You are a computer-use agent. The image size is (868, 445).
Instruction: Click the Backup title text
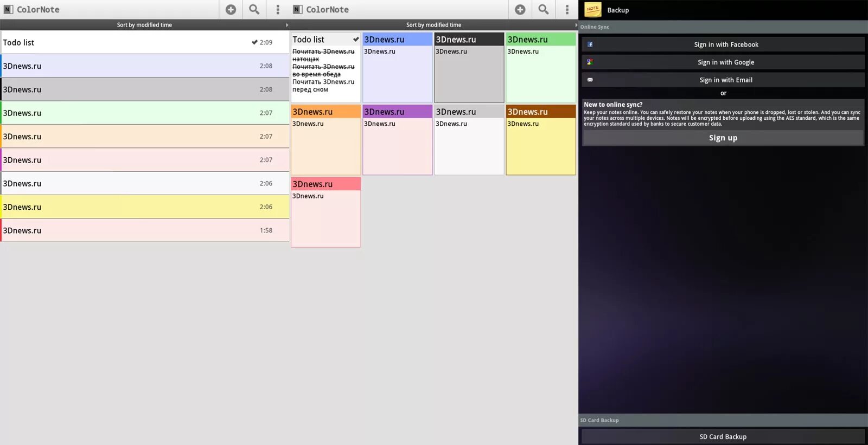click(618, 10)
